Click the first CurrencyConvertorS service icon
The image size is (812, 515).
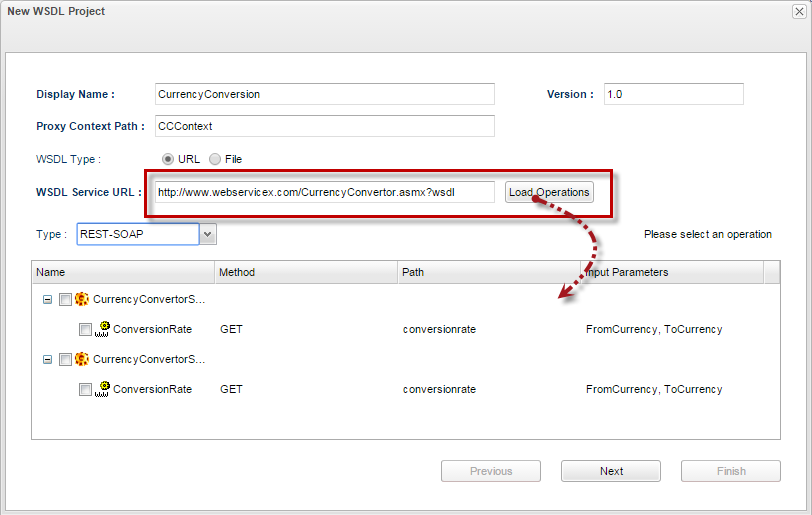click(82, 299)
